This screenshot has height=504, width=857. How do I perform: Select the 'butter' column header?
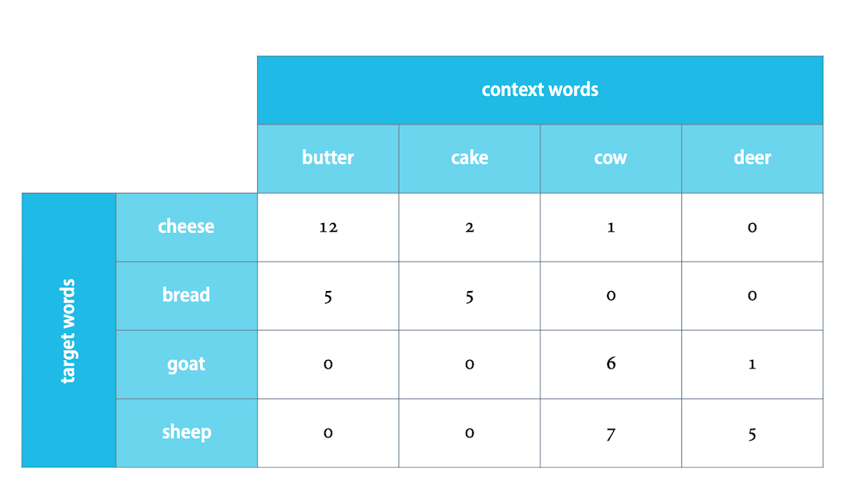click(328, 159)
